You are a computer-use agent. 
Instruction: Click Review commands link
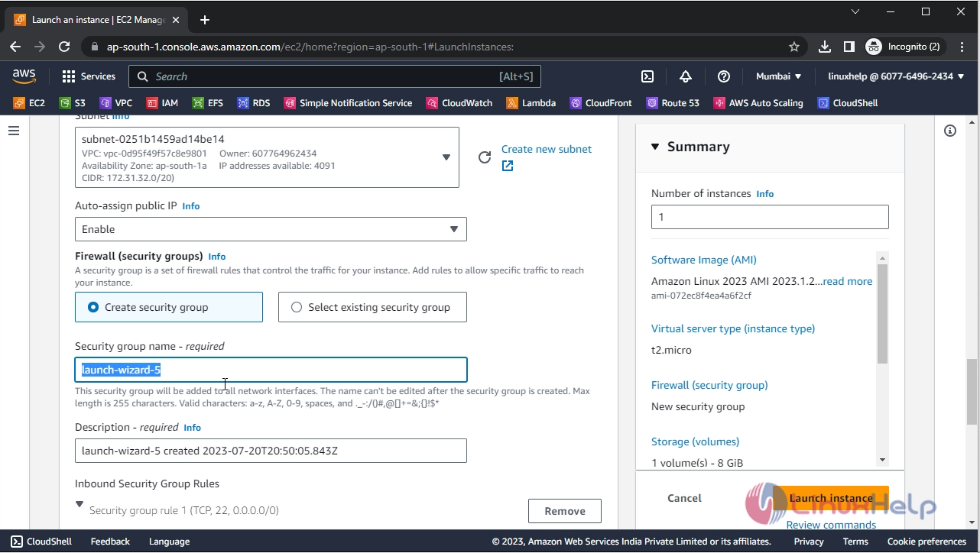pyautogui.click(x=832, y=525)
